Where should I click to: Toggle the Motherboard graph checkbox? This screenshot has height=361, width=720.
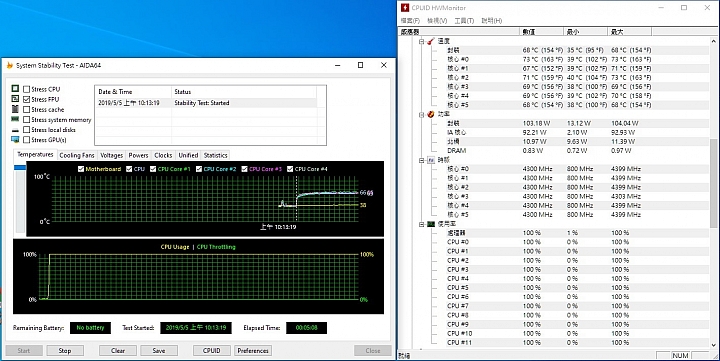coord(81,169)
